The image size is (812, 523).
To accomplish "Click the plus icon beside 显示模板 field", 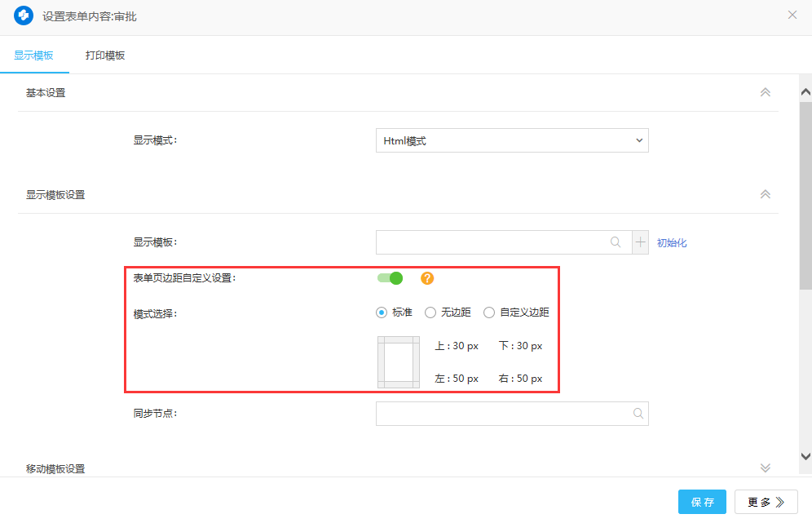I will coord(640,242).
